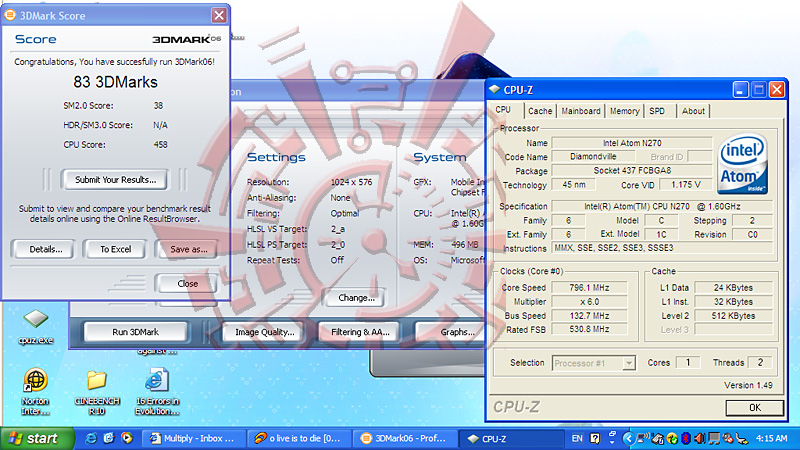The image size is (800, 450).
Task: Click the Rated FSB value 530.8 MHz
Action: [589, 330]
